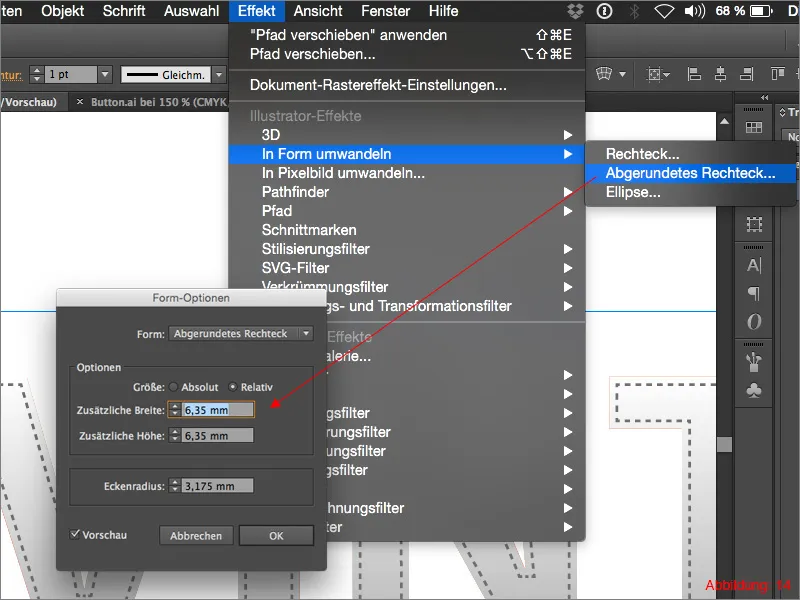Collapse panels with the double-arrow icon
The width and height of the screenshot is (800, 600).
point(764,97)
